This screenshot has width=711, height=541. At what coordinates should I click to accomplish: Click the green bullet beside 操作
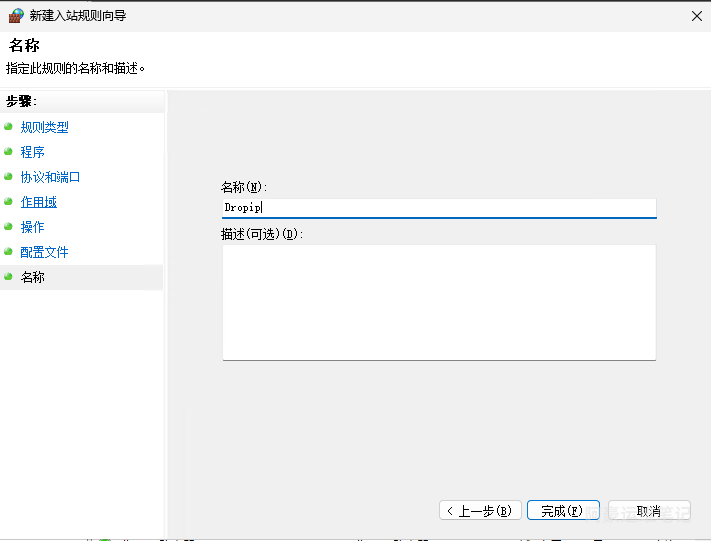(x=9, y=227)
